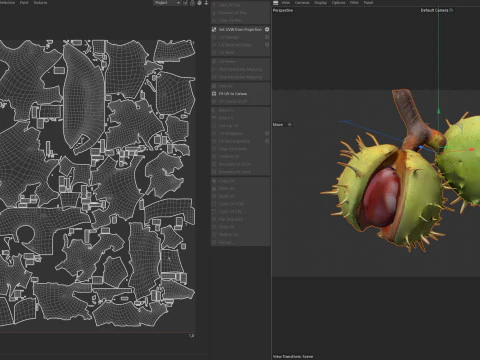Click the Set UVW from Projection icon

[214, 30]
